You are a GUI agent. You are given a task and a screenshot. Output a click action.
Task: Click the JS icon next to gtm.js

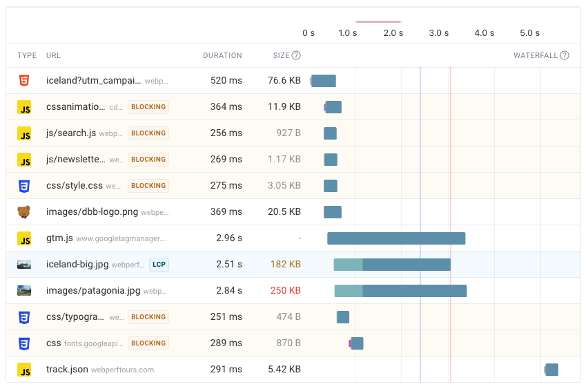point(24,238)
